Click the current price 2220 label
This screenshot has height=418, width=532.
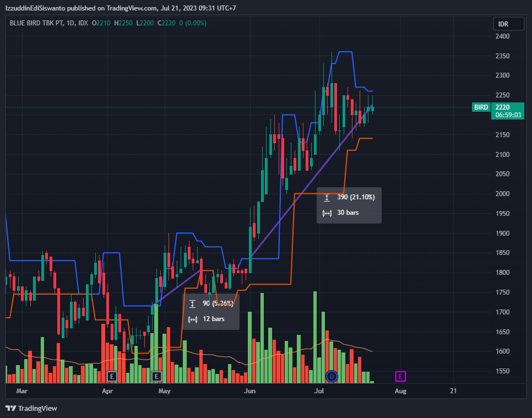[502, 107]
